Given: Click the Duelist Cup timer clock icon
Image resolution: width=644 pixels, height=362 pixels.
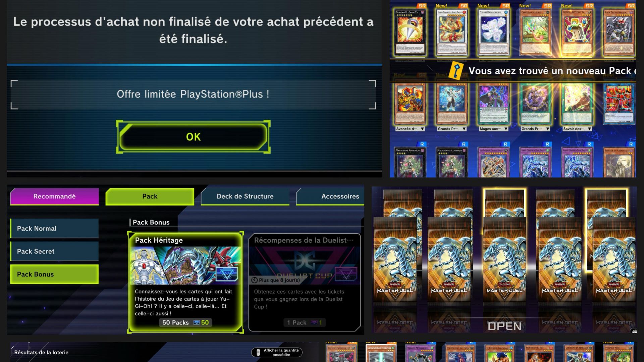Looking at the screenshot, I should click(255, 280).
